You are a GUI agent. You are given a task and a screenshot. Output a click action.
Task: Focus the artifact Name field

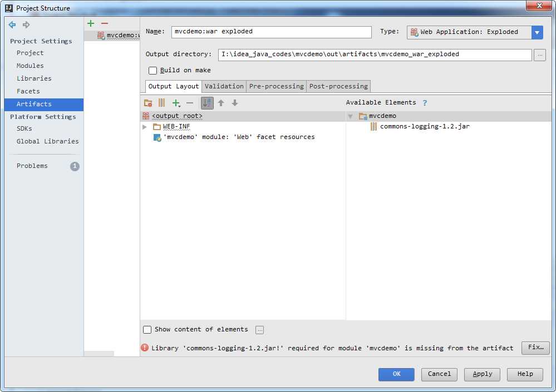click(x=271, y=32)
